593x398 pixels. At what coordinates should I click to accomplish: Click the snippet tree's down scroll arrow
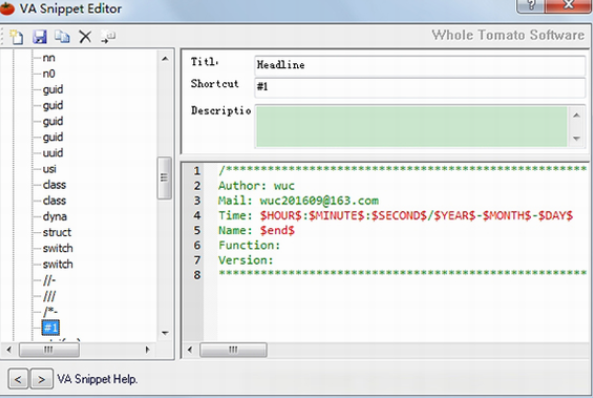(165, 333)
